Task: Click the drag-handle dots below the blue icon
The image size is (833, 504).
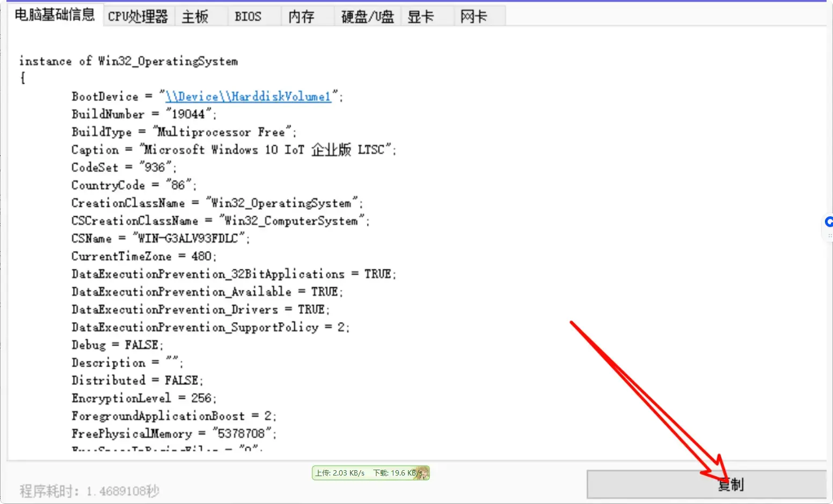Action: (x=830, y=236)
